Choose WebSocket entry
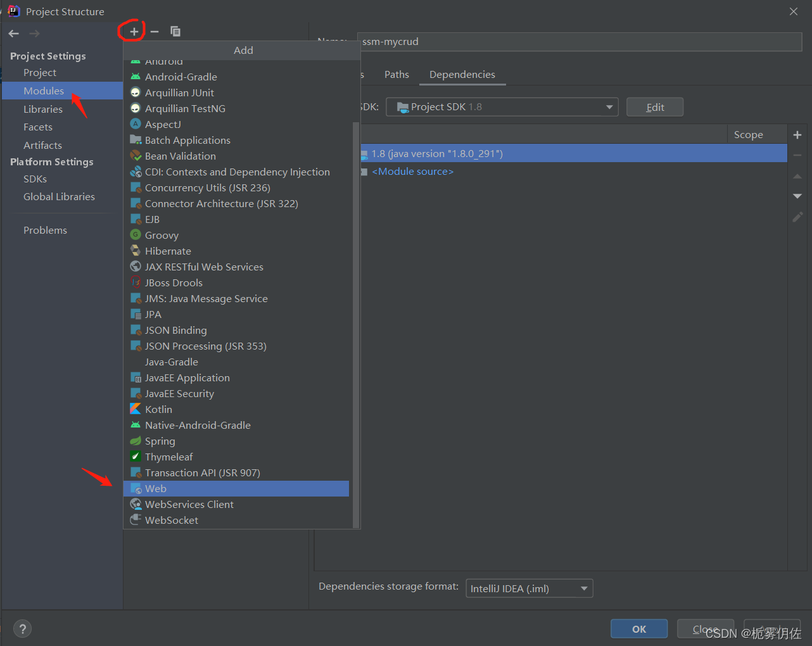Screen dimensions: 812x646 coord(236,520)
